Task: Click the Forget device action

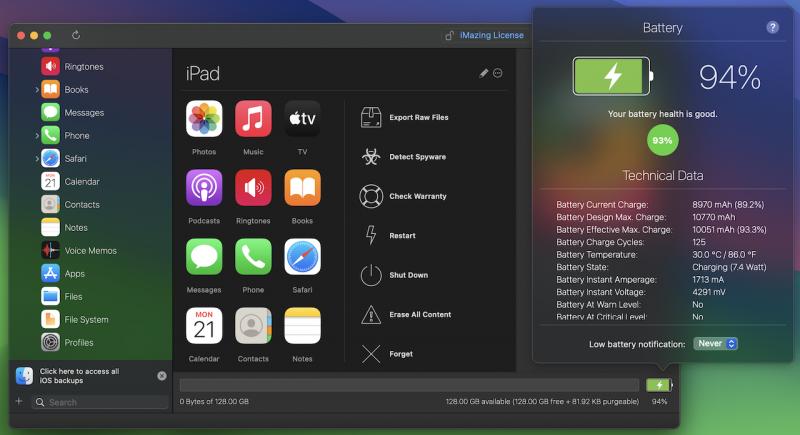Action: click(386, 354)
